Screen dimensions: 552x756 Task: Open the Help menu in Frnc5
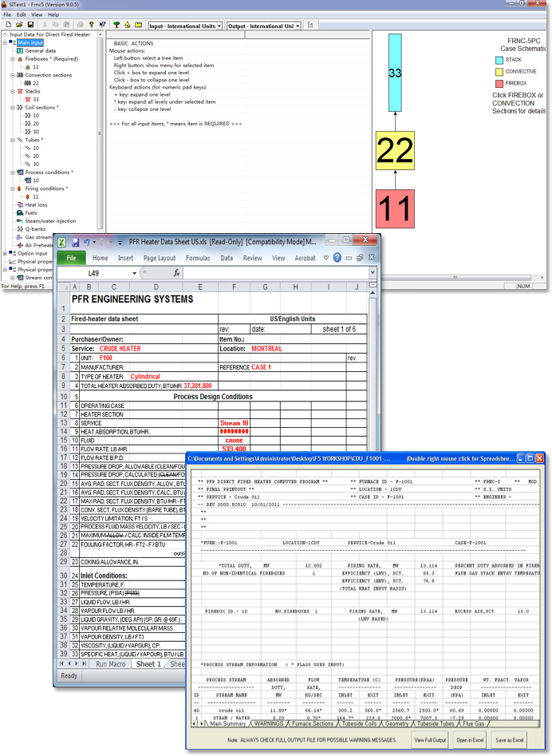(53, 14)
